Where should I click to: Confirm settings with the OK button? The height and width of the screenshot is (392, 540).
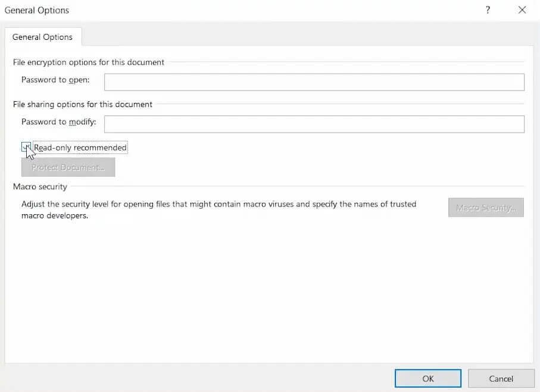tap(427, 378)
